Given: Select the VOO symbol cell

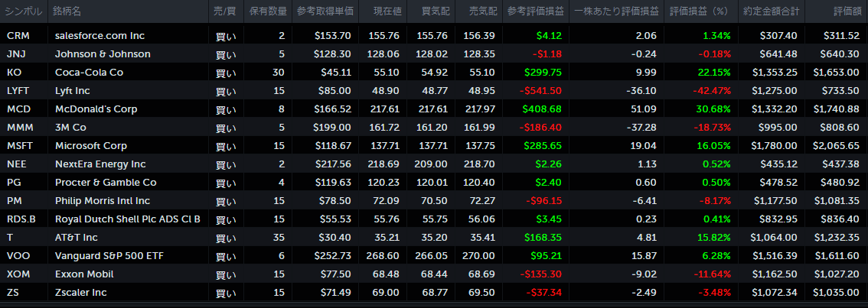Looking at the screenshot, I should pos(17,255).
